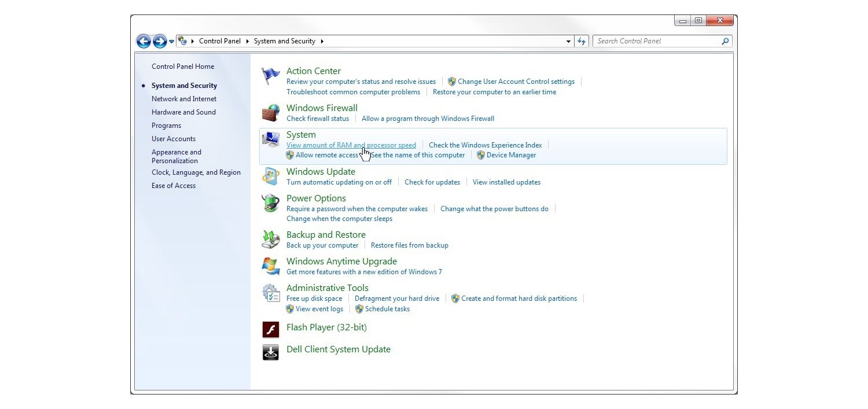868x409 pixels.
Task: Click the System monitor icon
Action: coord(270,139)
